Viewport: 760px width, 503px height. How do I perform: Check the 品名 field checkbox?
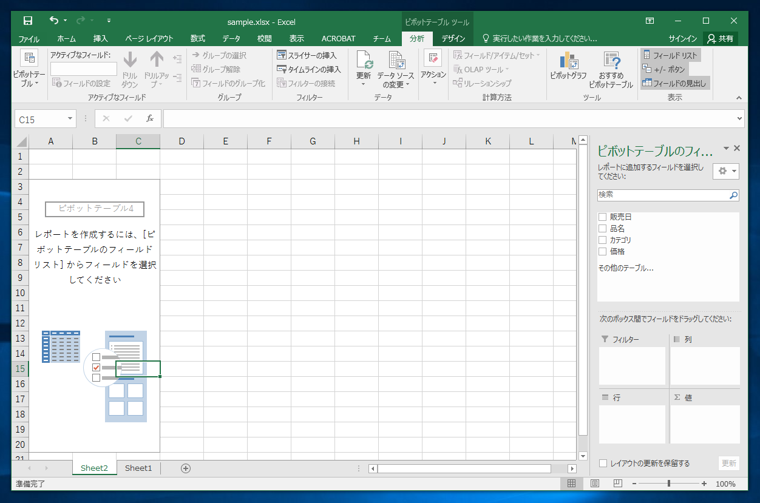602,228
